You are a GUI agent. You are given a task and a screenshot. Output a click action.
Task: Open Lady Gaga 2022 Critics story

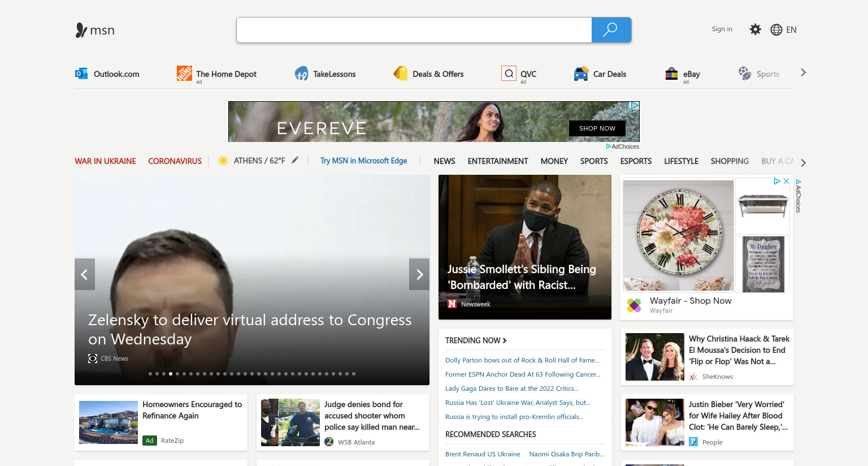pos(512,389)
